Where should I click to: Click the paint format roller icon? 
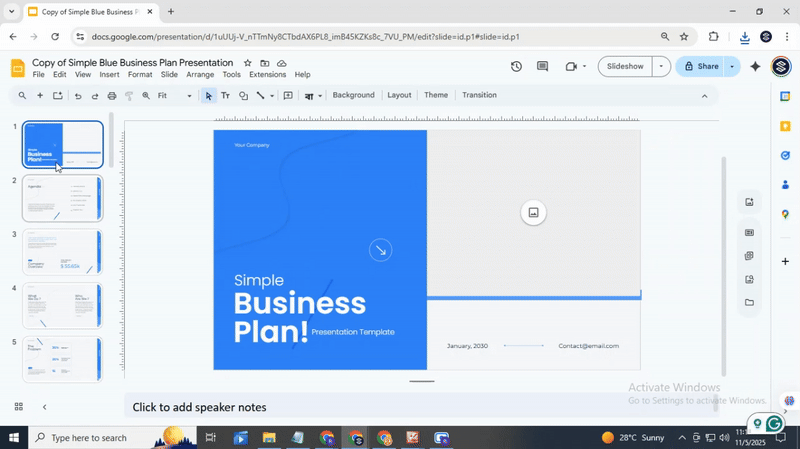pyautogui.click(x=128, y=96)
